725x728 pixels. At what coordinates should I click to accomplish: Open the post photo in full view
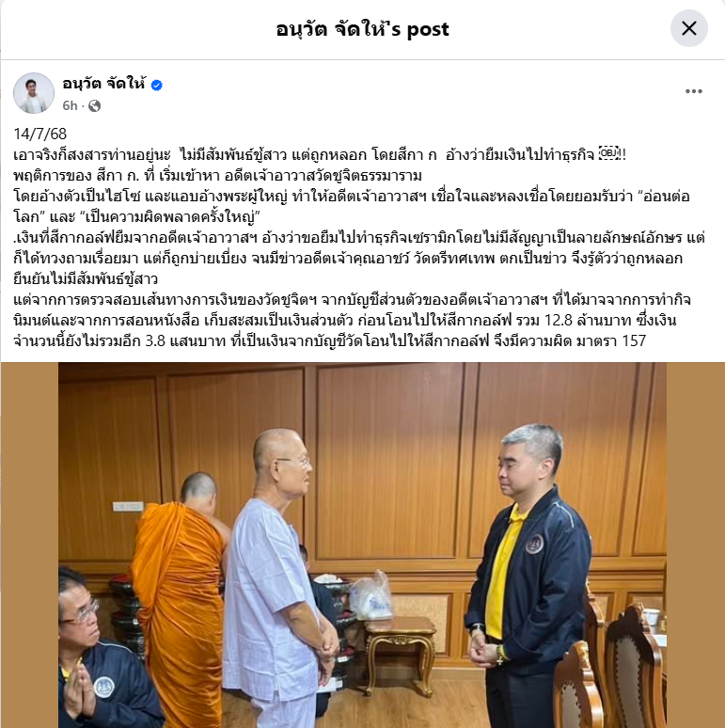363,545
